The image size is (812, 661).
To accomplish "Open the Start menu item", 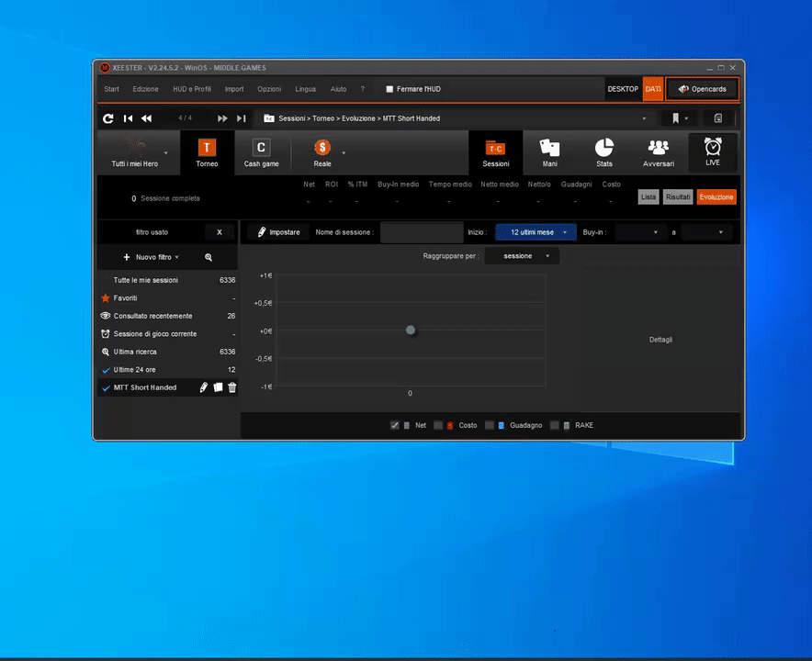I will coord(111,89).
